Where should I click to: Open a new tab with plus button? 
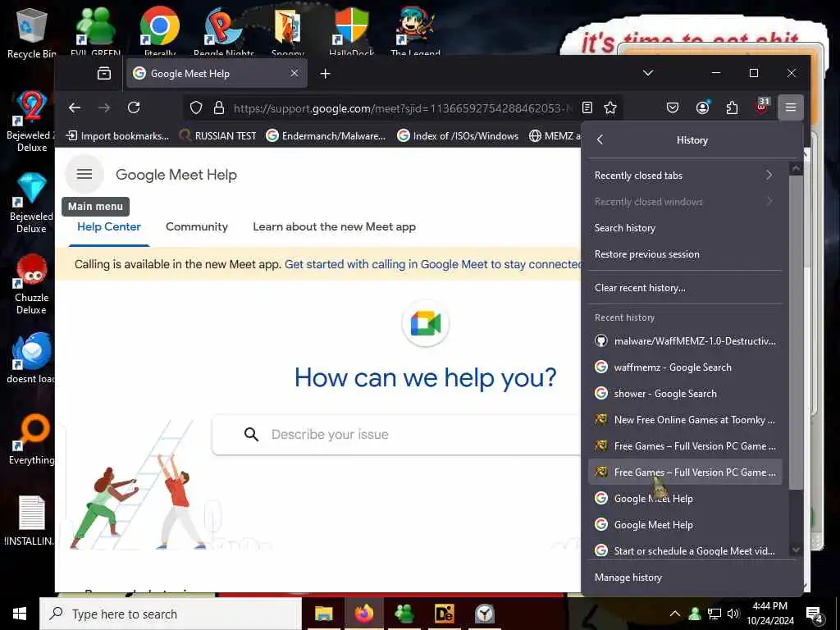tap(325, 73)
